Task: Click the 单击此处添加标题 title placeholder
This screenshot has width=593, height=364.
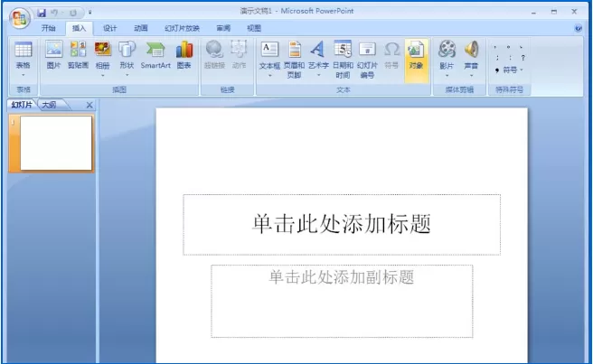Action: pos(342,224)
